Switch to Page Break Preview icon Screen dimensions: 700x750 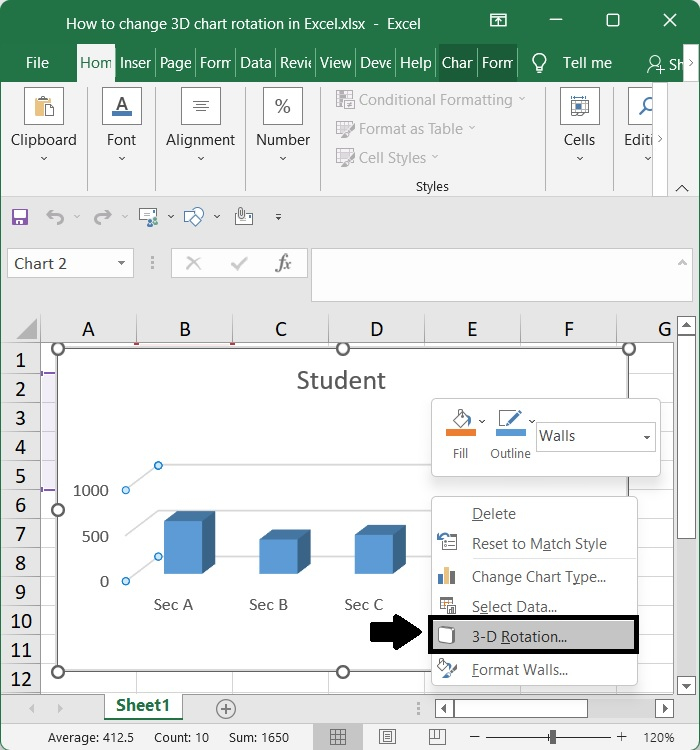(x=437, y=737)
